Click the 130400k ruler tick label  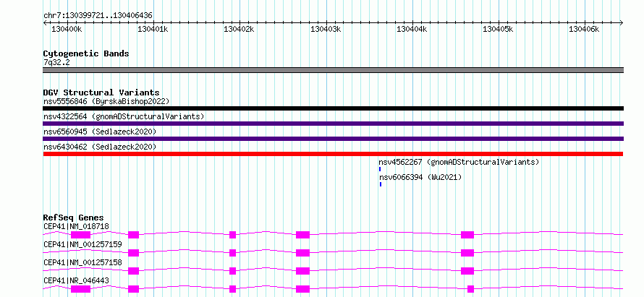67,29
